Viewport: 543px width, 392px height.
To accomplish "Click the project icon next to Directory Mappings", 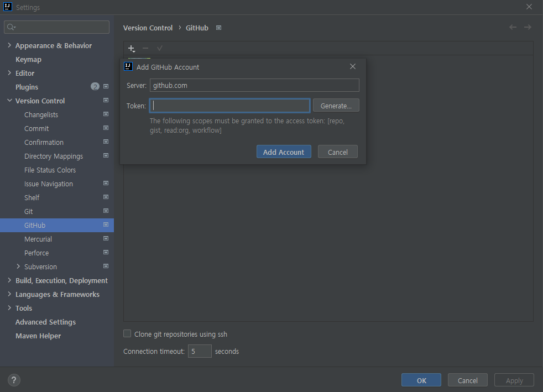I will pos(106,156).
